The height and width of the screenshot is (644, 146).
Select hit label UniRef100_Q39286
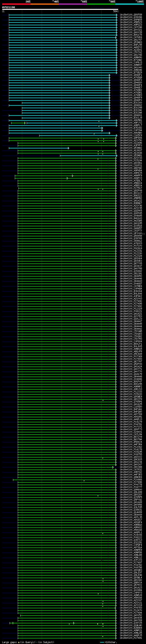131,17
